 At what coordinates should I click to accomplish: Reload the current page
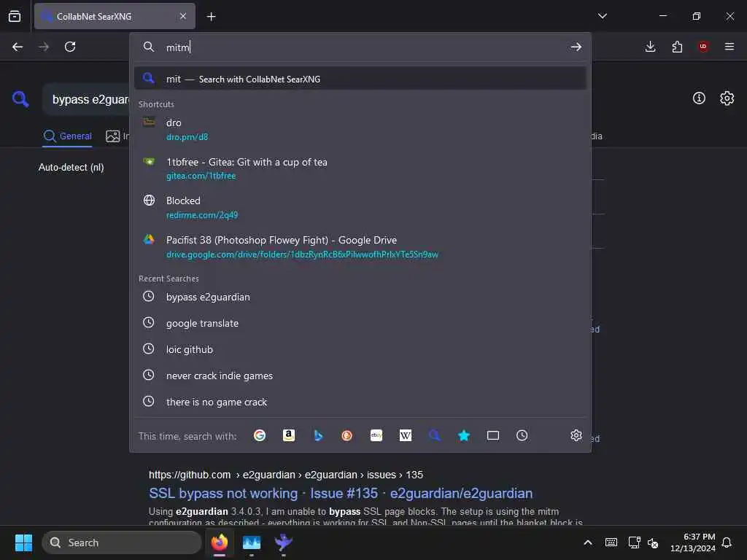coord(70,47)
